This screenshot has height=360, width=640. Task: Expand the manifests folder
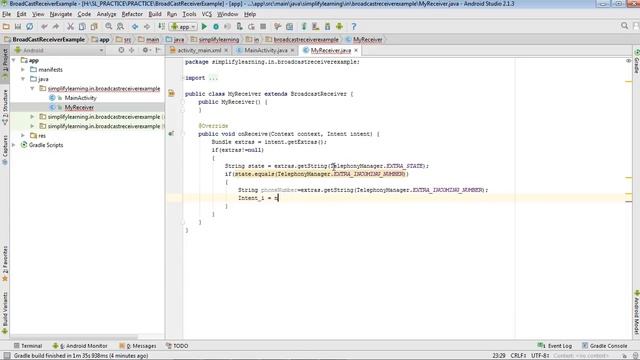(23, 69)
